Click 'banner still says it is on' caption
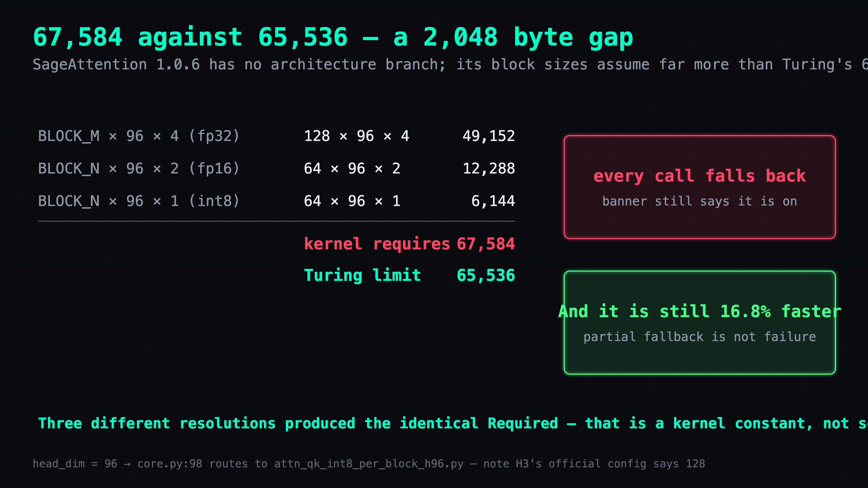868x488 pixels. coord(700,201)
